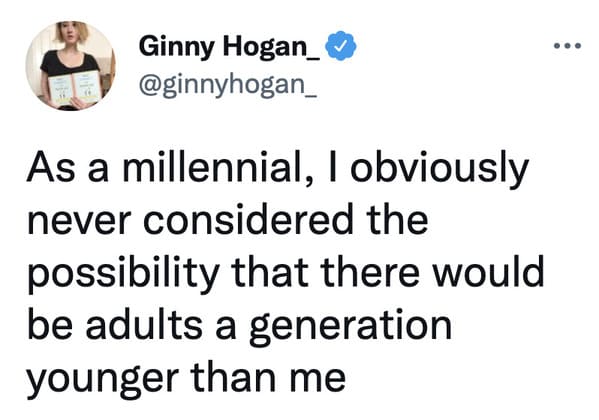The image size is (599, 420).
Task: Click the words "there would" in the tweet
Action: point(432,272)
